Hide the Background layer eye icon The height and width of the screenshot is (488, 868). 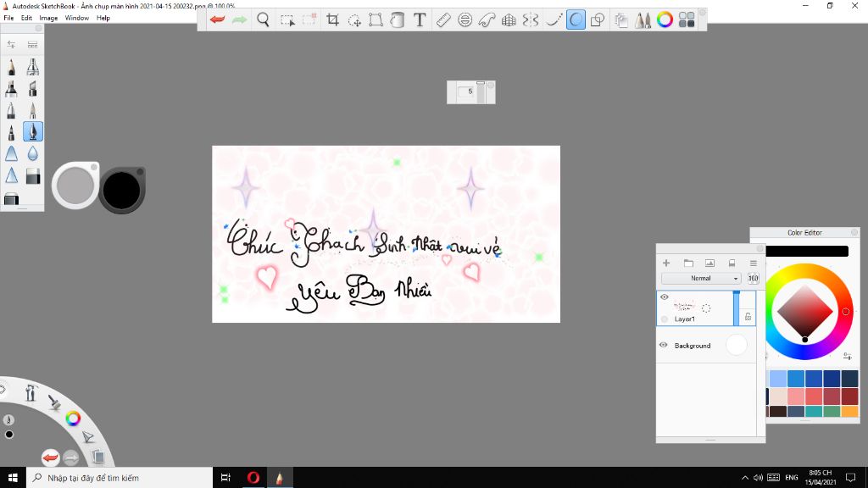click(663, 345)
